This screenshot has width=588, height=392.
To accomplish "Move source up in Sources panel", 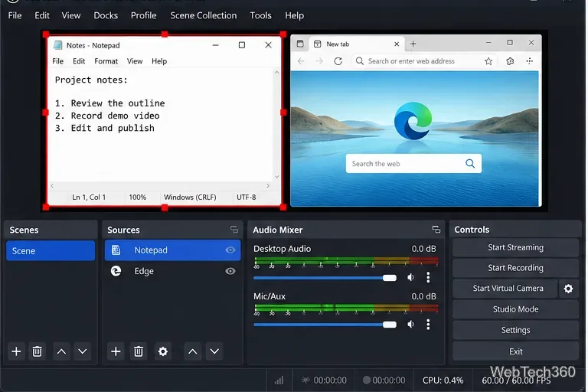I will coord(192,351).
